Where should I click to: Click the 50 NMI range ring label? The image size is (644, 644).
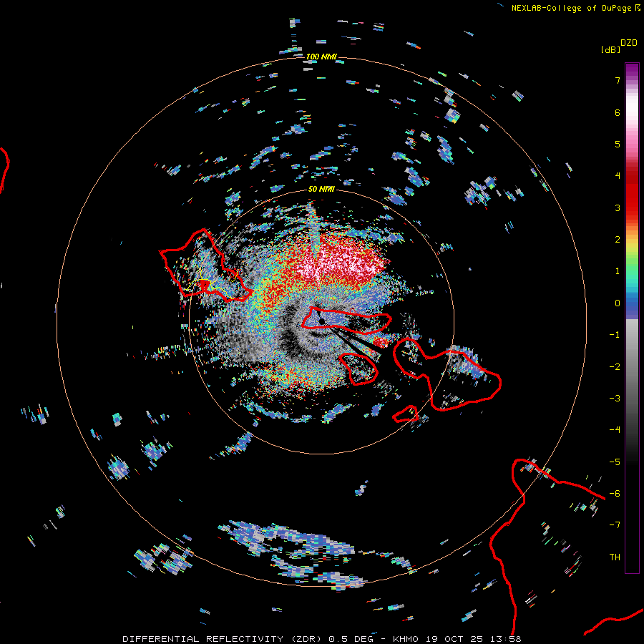pos(321,189)
